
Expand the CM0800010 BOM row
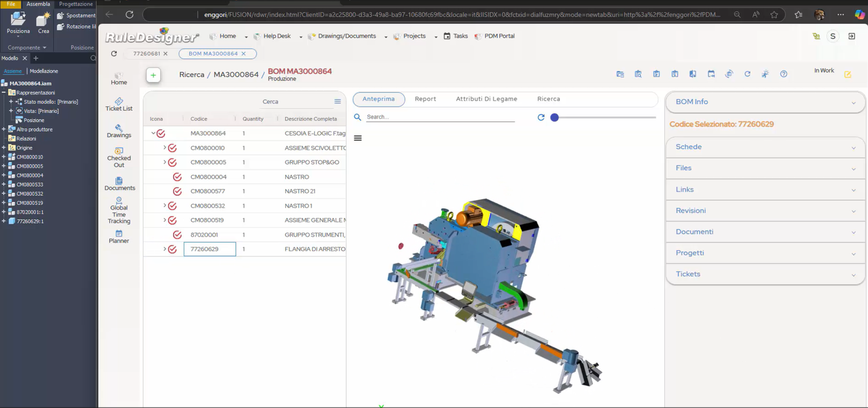tap(164, 148)
